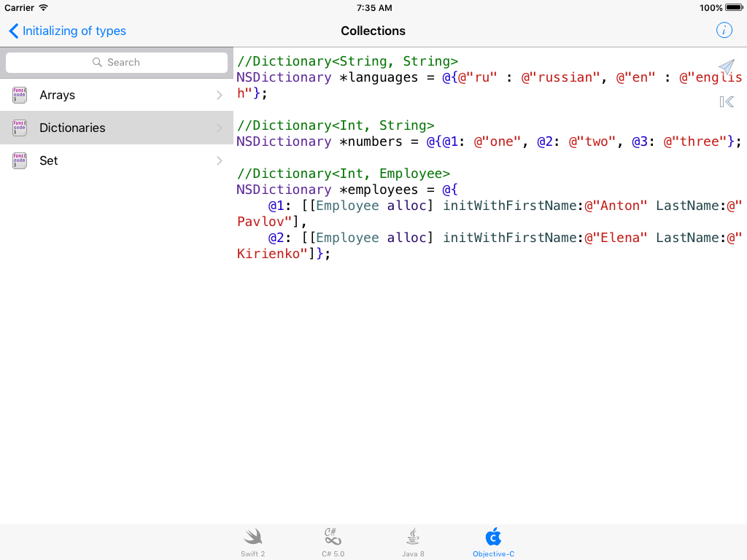The image size is (747, 560).
Task: Switch to the Swift 2 tab label
Action: pyautogui.click(x=253, y=554)
